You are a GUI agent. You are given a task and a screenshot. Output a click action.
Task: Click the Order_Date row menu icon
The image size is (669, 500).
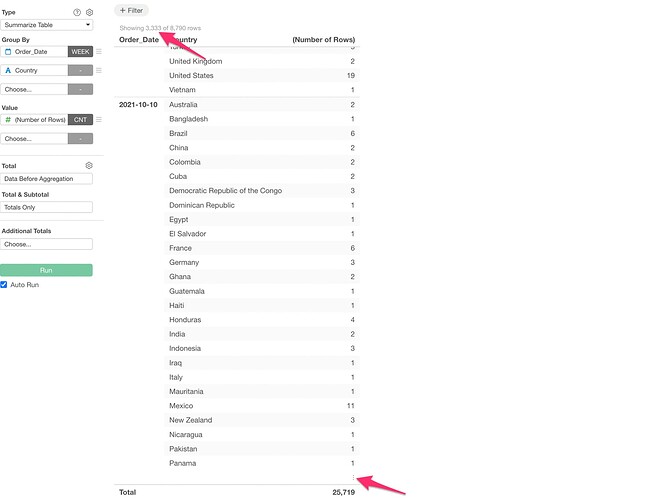[x=98, y=51]
